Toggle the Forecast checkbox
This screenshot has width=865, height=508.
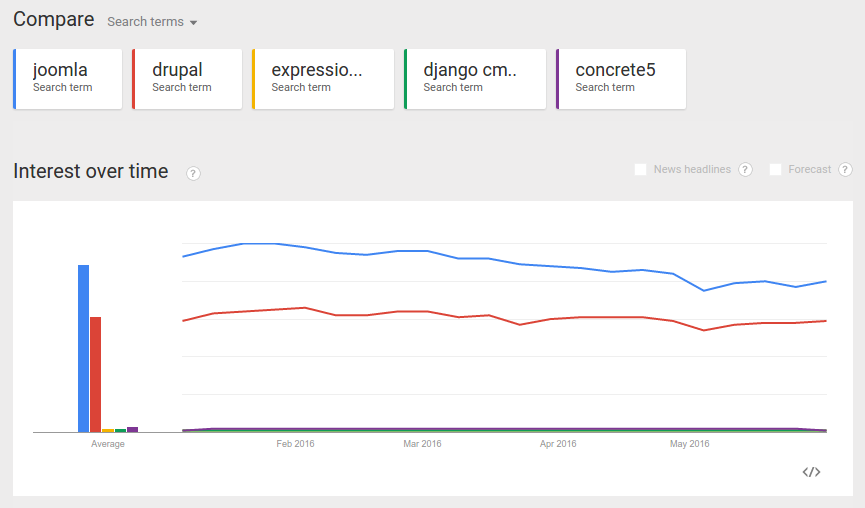(775, 170)
